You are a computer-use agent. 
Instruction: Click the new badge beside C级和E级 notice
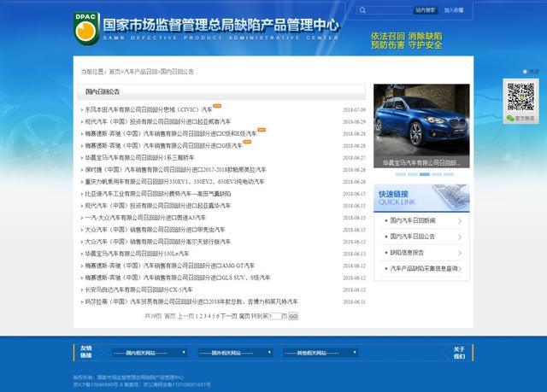tap(262, 130)
